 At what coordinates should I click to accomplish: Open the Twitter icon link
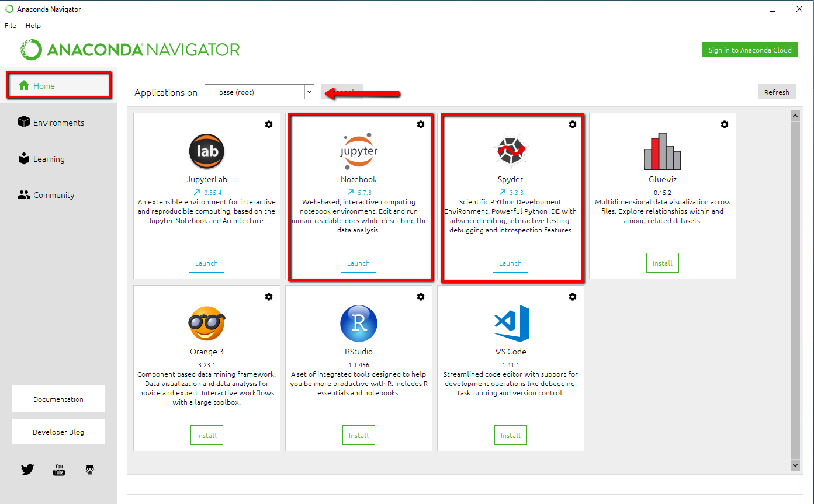point(27,470)
